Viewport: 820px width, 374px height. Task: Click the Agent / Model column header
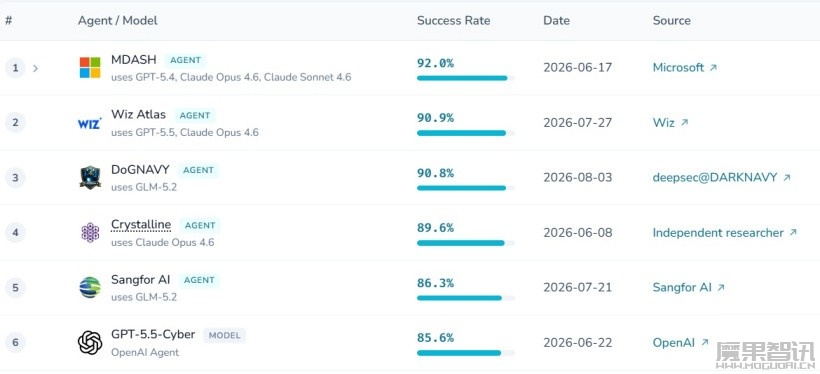pos(118,20)
